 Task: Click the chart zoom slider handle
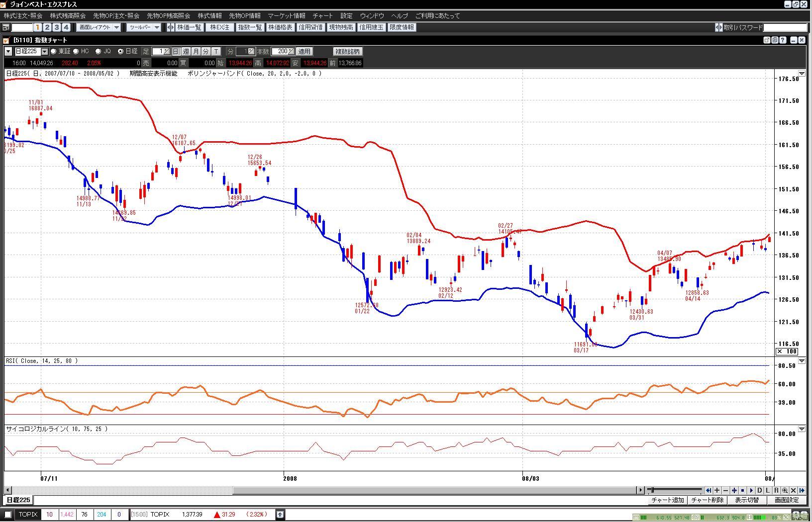653,490
